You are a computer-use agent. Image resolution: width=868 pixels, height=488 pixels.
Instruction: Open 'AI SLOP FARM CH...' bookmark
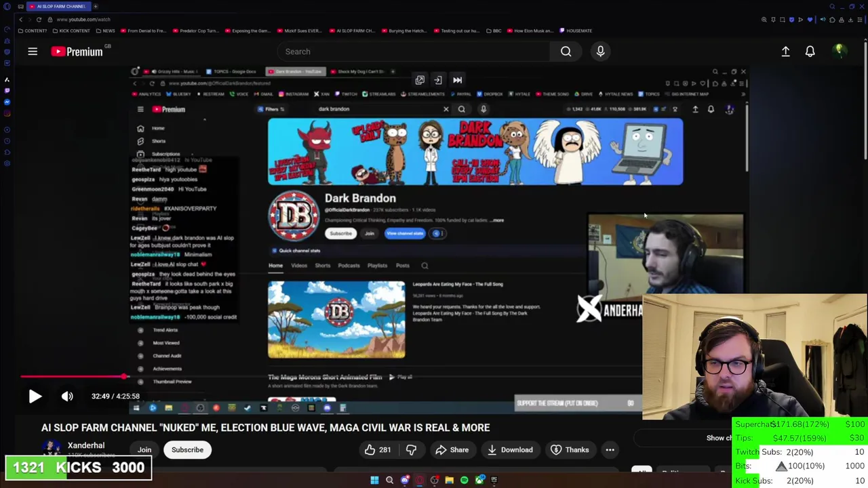point(352,30)
